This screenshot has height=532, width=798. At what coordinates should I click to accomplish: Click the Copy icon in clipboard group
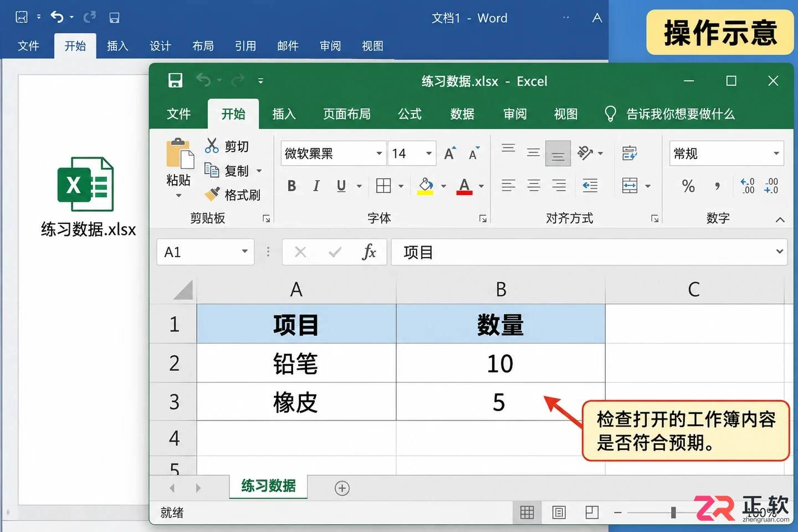(x=212, y=170)
